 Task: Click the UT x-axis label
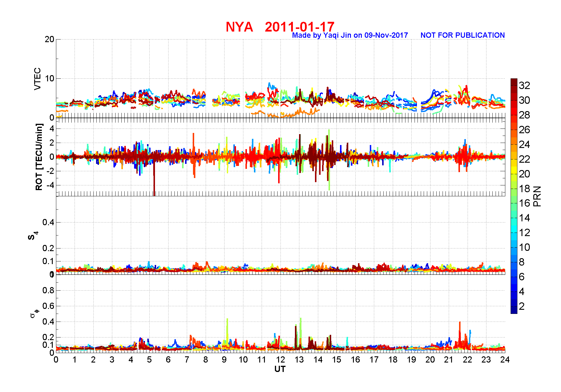(x=280, y=369)
